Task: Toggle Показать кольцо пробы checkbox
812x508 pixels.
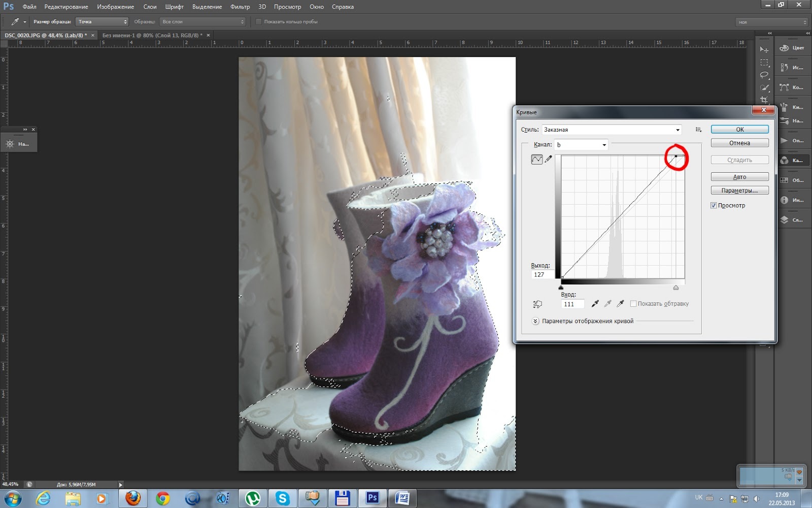Action: pos(258,21)
